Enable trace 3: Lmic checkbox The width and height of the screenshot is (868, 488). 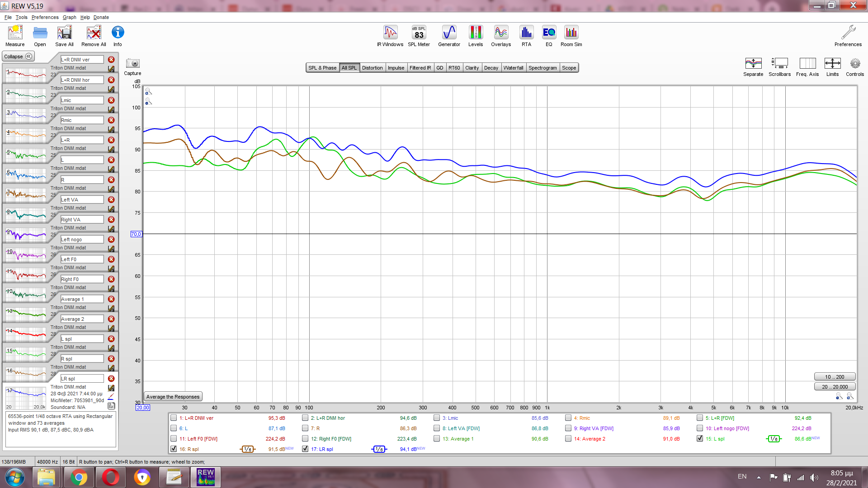[x=437, y=418]
